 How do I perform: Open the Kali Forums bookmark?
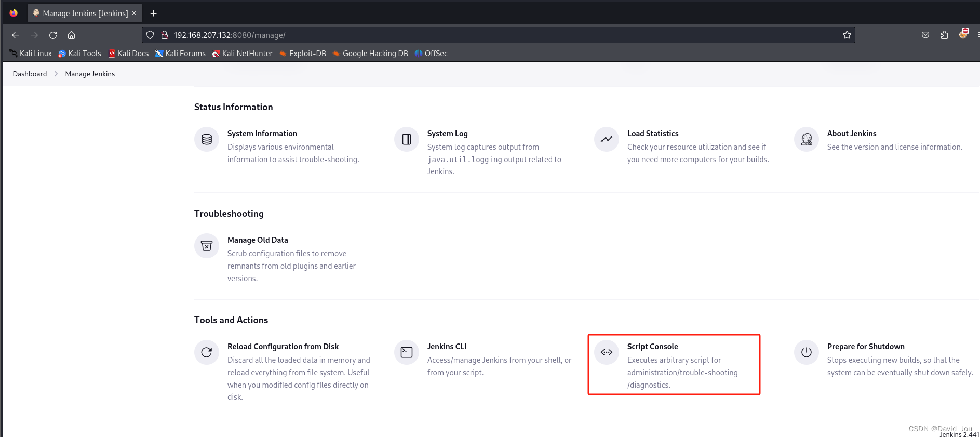pyautogui.click(x=180, y=54)
